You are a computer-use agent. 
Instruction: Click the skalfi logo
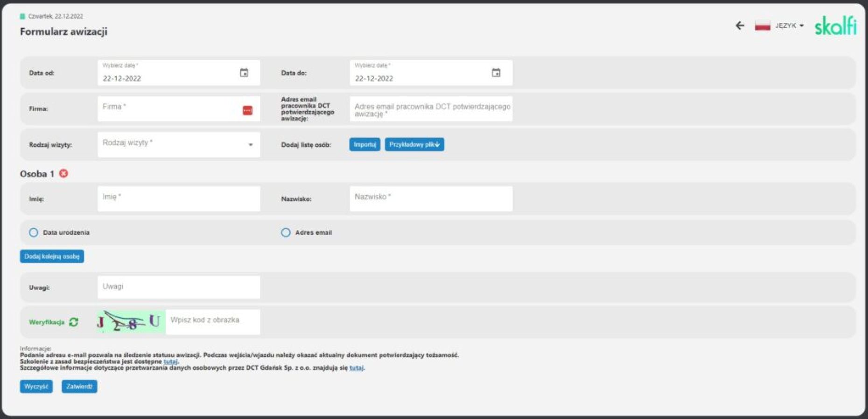coord(835,26)
